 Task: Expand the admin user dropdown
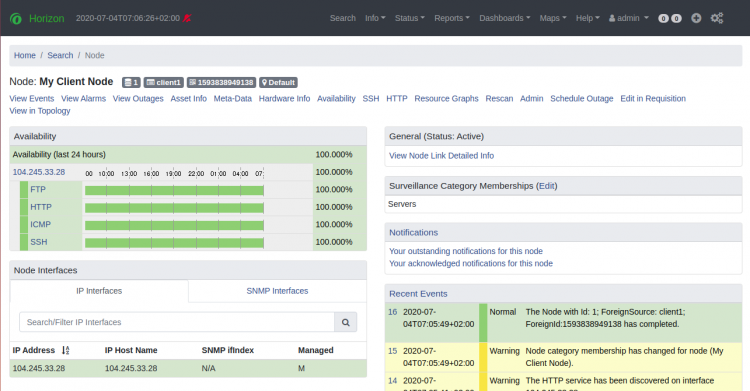point(629,18)
